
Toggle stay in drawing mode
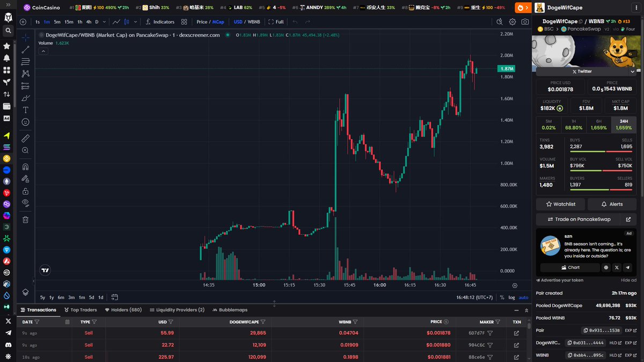[25, 179]
